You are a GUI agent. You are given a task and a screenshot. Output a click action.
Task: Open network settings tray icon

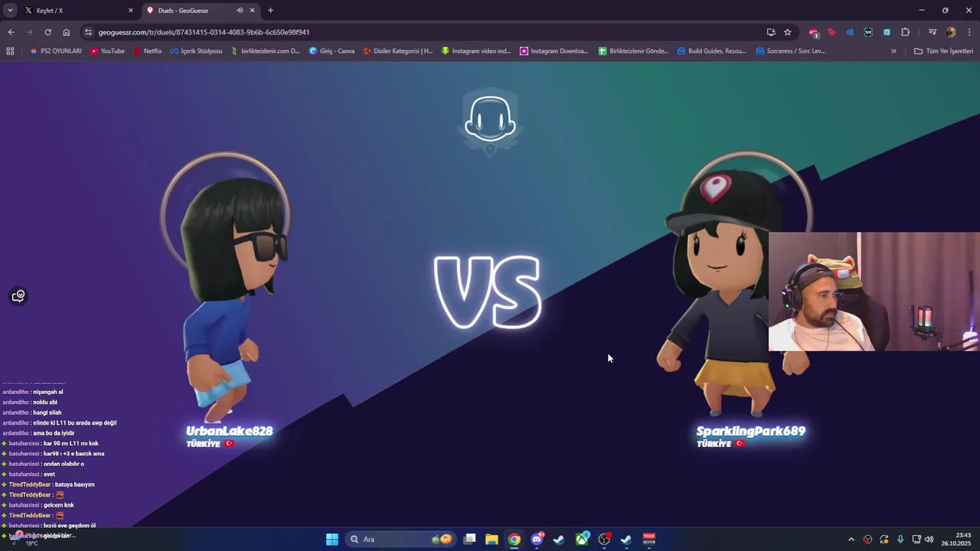[916, 540]
